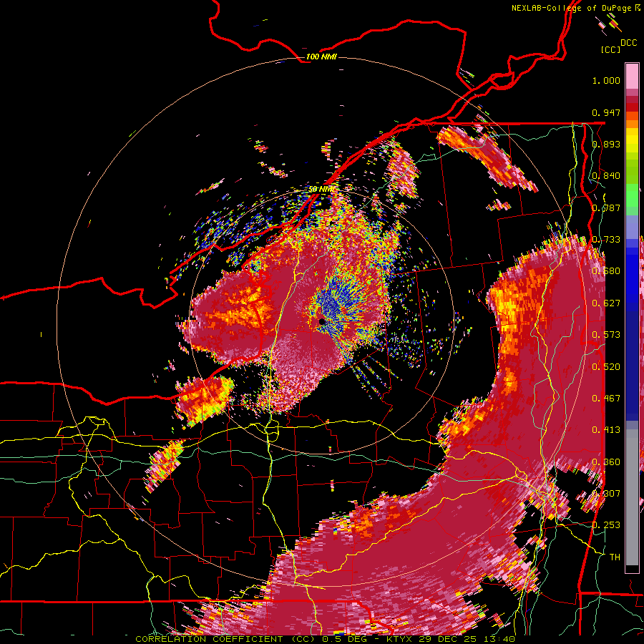644x644 pixels.
Task: Click the 0.733 scale value
Action: click(x=606, y=240)
